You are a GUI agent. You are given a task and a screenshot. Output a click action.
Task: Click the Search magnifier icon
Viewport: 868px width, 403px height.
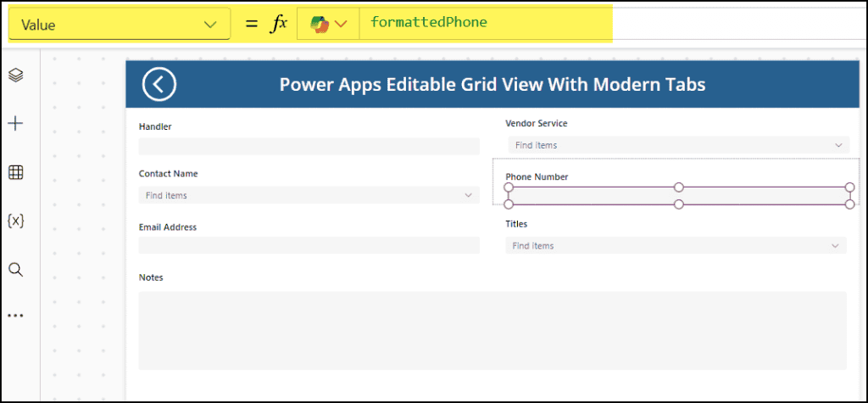(15, 270)
